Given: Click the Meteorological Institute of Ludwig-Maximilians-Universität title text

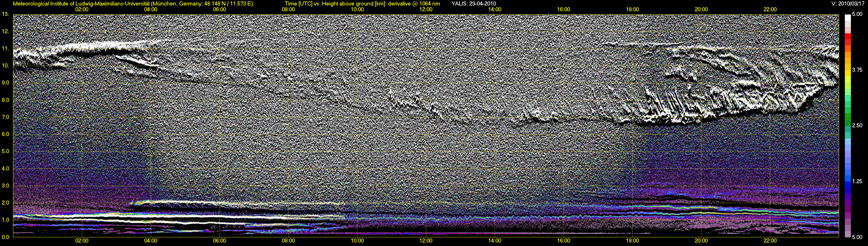Looking at the screenshot, I should pyautogui.click(x=134, y=4).
